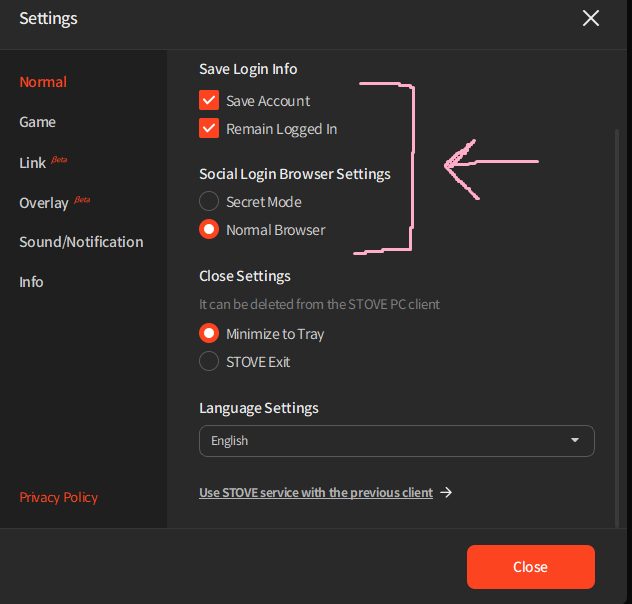Viewport: 632px width, 604px height.
Task: Switch to the Info tab
Action: click(31, 282)
